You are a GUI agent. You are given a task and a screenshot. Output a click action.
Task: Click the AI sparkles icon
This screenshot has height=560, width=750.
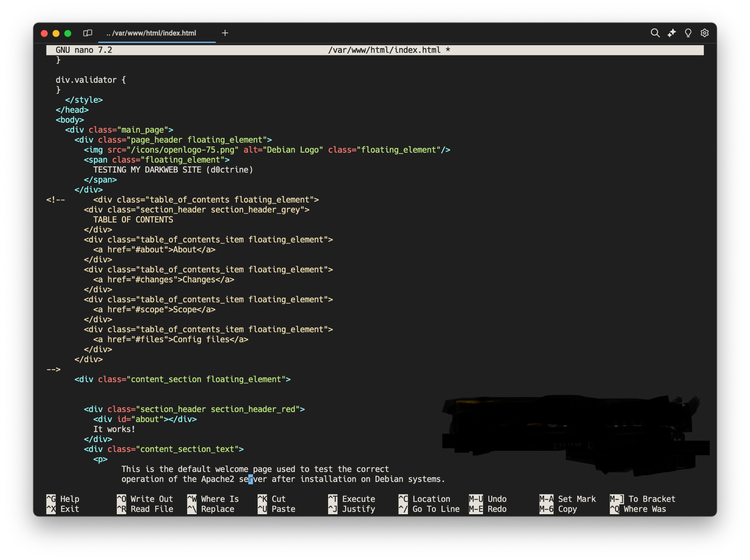point(671,33)
